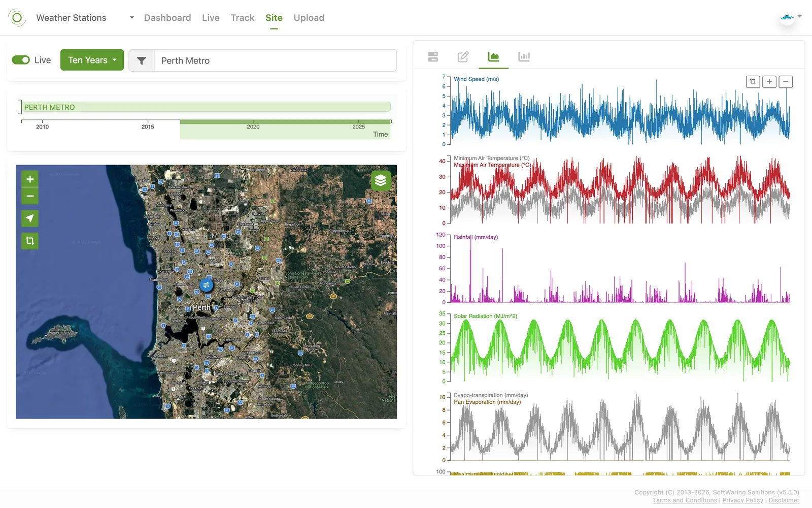Image resolution: width=812 pixels, height=508 pixels.
Task: Click the chart plus zoom button
Action: coord(769,81)
